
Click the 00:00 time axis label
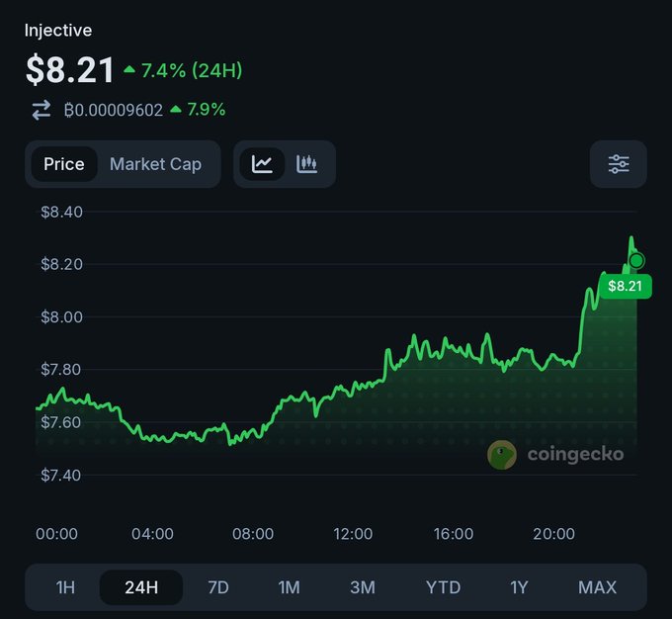56,534
